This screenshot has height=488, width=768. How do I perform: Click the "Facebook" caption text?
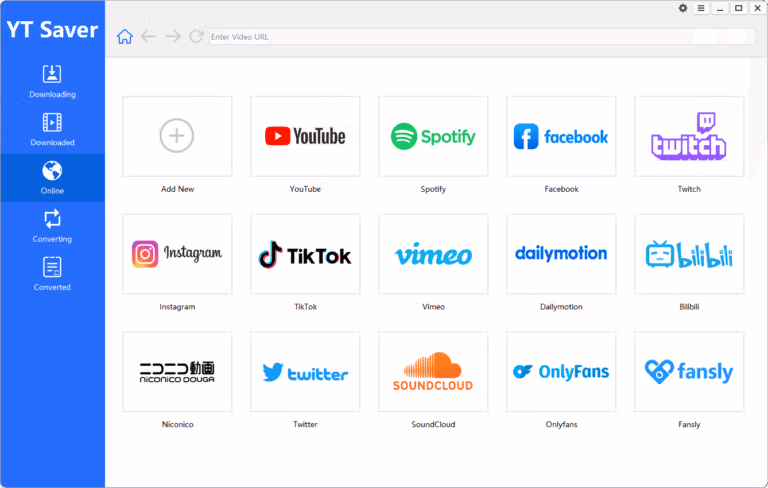(x=561, y=189)
